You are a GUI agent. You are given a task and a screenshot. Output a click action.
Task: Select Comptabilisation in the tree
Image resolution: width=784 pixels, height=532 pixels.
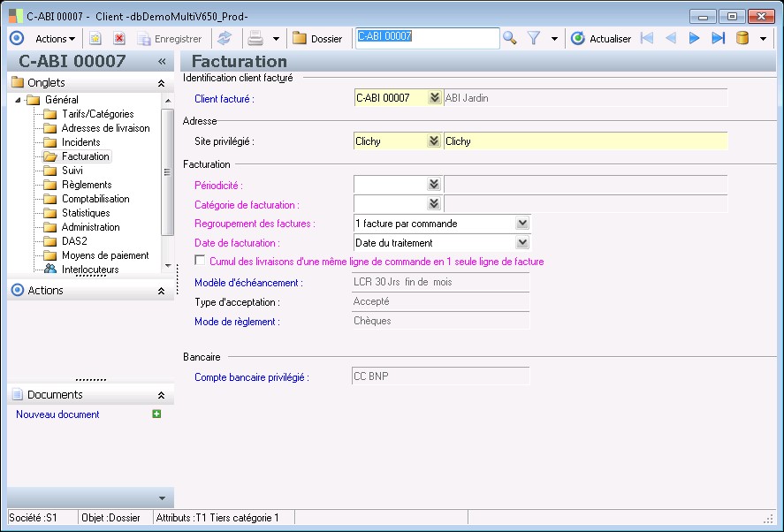click(x=95, y=199)
